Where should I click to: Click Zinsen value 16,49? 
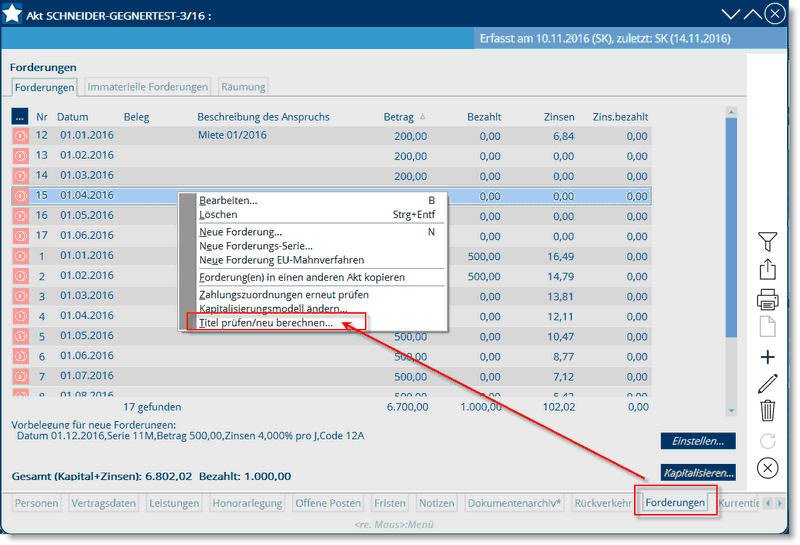point(561,256)
